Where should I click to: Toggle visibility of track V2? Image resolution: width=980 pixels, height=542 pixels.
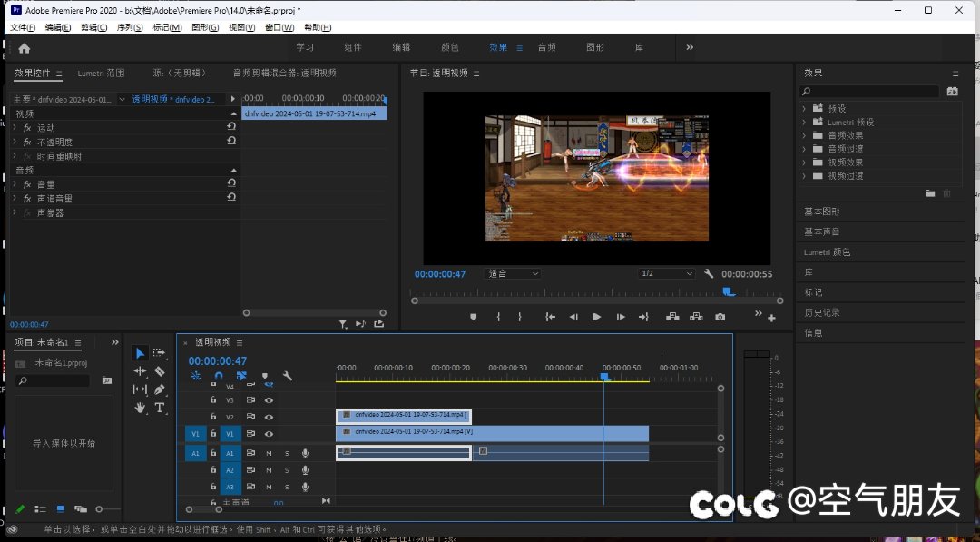(x=269, y=417)
